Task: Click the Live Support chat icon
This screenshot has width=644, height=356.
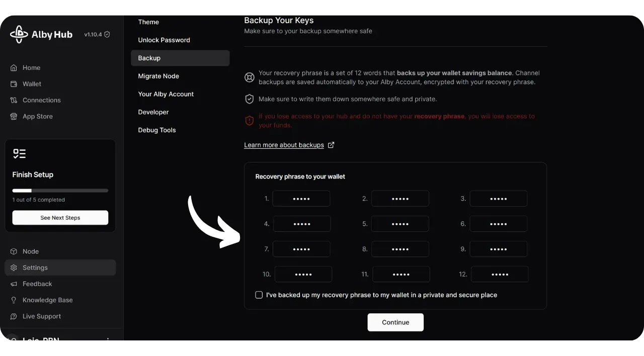Action: 14,316
